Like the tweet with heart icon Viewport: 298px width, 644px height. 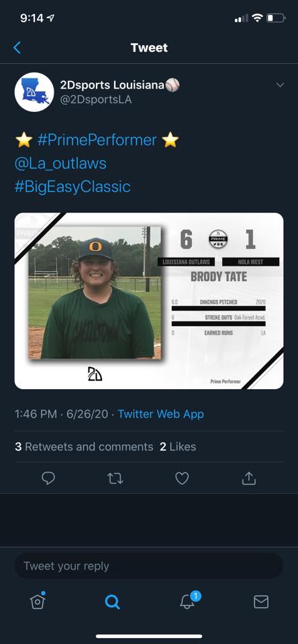pyautogui.click(x=182, y=478)
